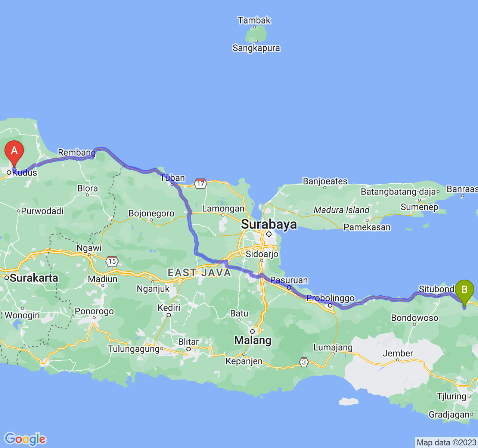Screen dimensions: 478x448
Task: Click the Banraas label
Action: coord(462,189)
